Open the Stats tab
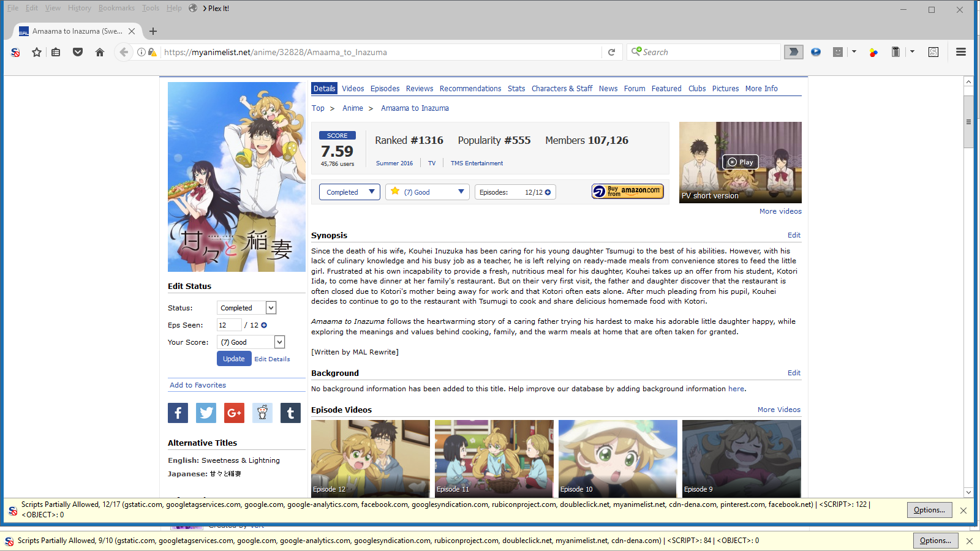This screenshot has height=551, width=980. click(516, 89)
